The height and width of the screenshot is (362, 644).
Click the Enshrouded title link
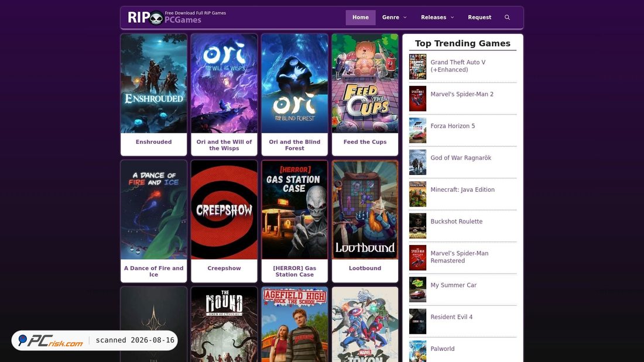[x=153, y=142]
